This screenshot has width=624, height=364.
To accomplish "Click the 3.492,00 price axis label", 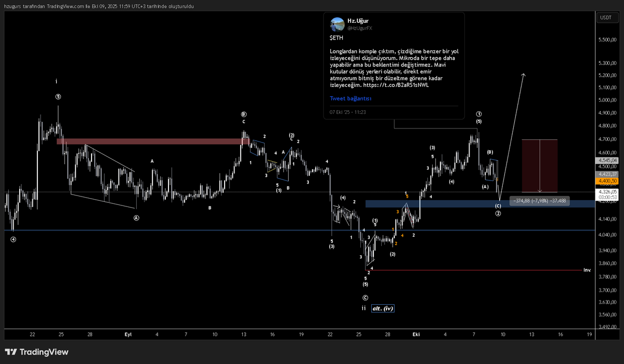I will [x=608, y=327].
